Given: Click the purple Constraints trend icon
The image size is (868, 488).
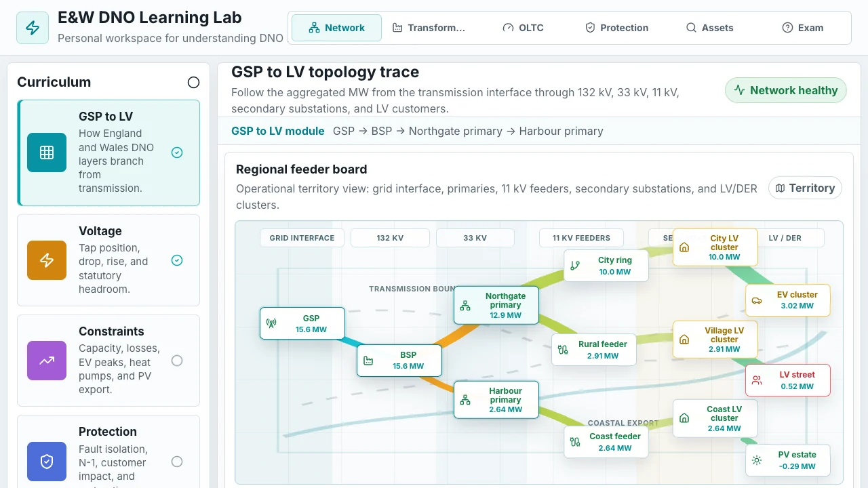Looking at the screenshot, I should [x=47, y=361].
